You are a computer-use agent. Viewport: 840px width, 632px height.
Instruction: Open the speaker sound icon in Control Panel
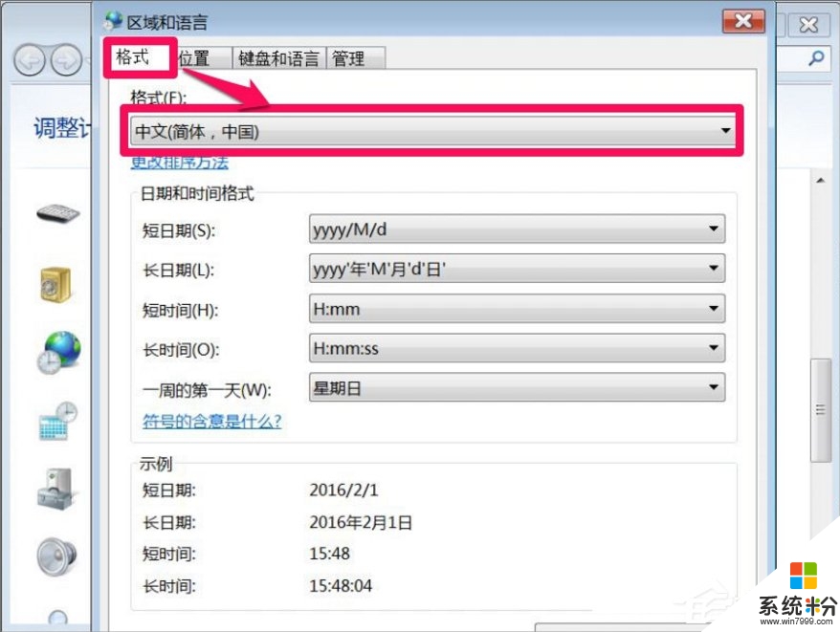pos(56,556)
